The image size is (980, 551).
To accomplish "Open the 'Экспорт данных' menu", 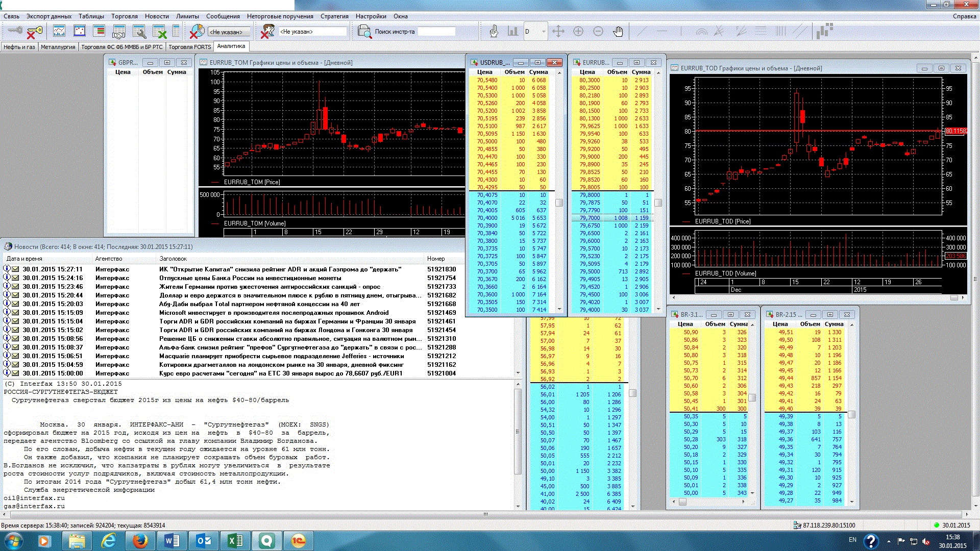I will click(49, 16).
